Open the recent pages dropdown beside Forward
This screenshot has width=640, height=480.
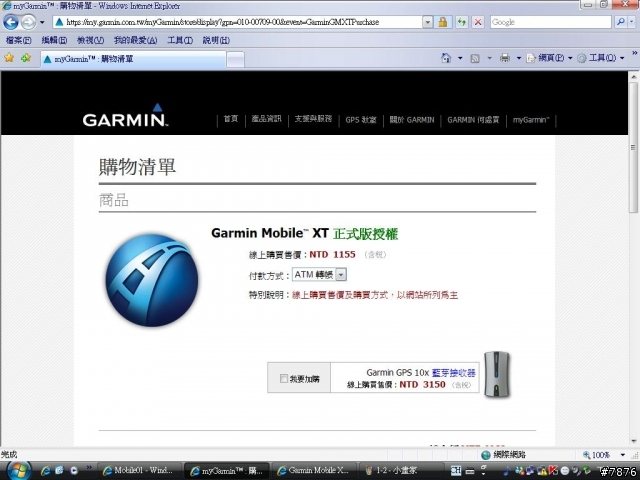point(42,22)
